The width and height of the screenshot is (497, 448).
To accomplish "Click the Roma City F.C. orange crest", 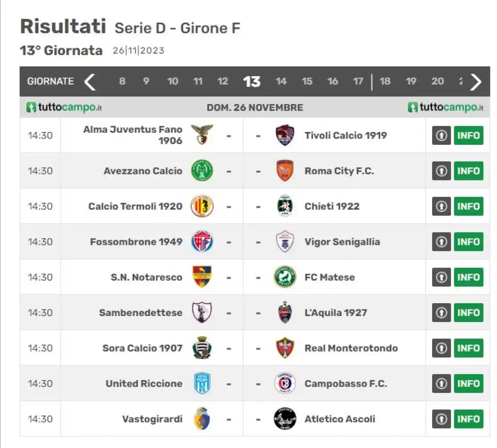I will pos(285,170).
